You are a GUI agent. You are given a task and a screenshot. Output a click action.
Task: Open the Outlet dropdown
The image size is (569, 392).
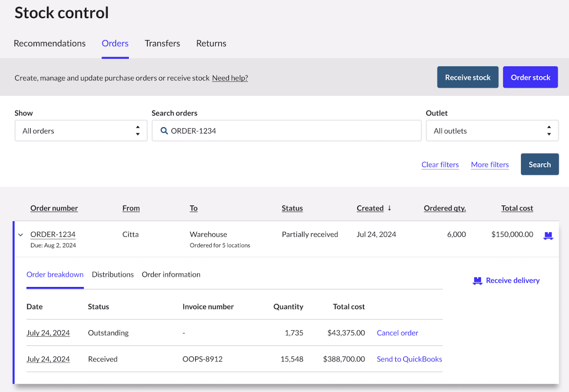492,131
